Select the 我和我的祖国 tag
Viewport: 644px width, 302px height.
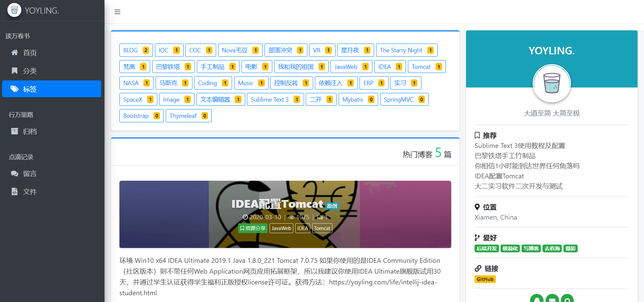point(301,67)
